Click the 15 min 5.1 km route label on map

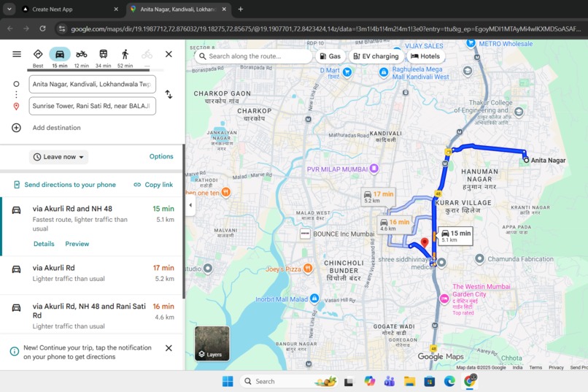coord(456,236)
